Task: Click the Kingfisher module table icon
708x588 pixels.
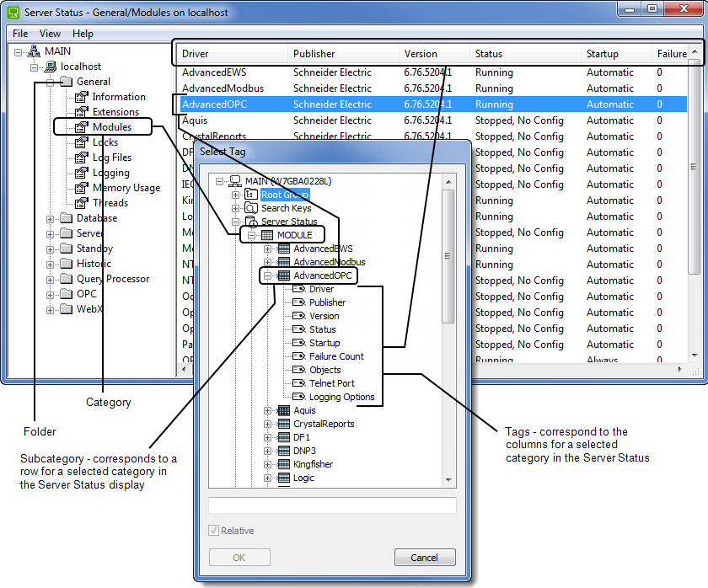Action: (283, 464)
